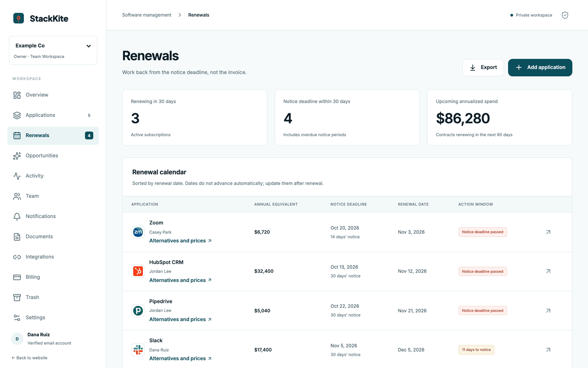The height and width of the screenshot is (368, 588).
Task: Open the Notifications bell icon
Action: point(17,217)
